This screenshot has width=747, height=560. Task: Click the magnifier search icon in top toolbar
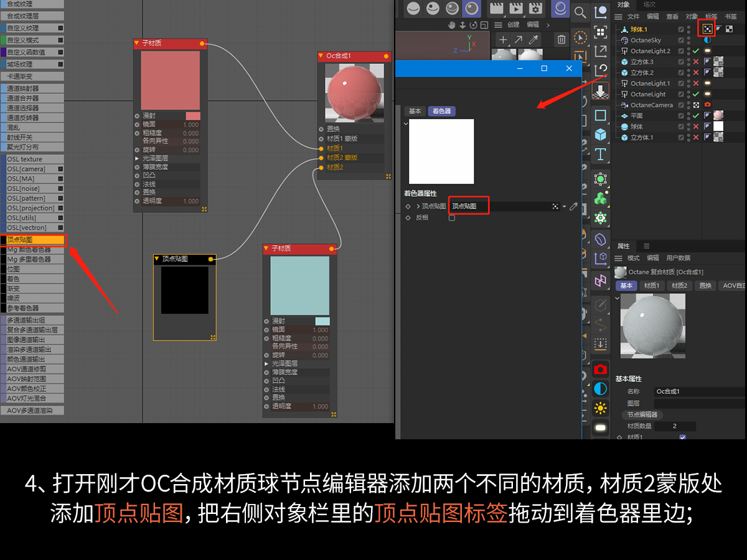[580, 12]
